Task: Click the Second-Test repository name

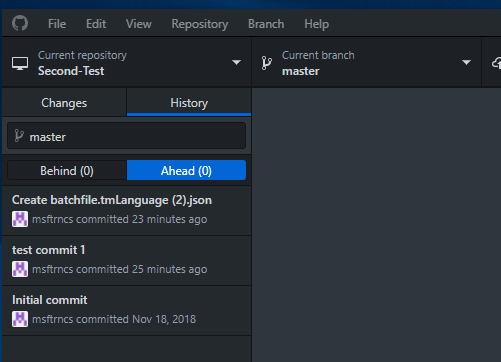Action: click(71, 71)
